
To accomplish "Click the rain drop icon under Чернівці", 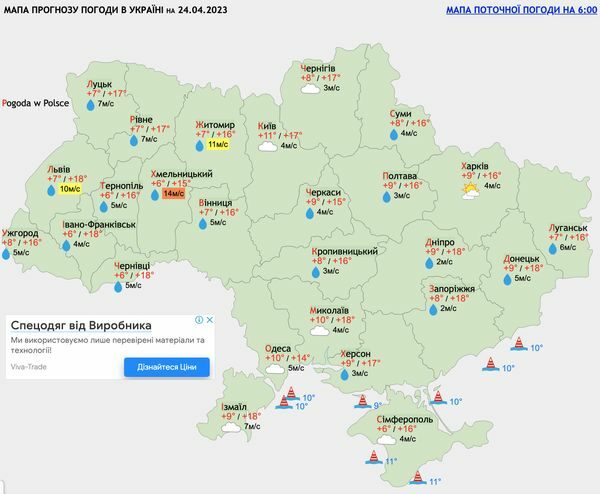I will pyautogui.click(x=118, y=287).
